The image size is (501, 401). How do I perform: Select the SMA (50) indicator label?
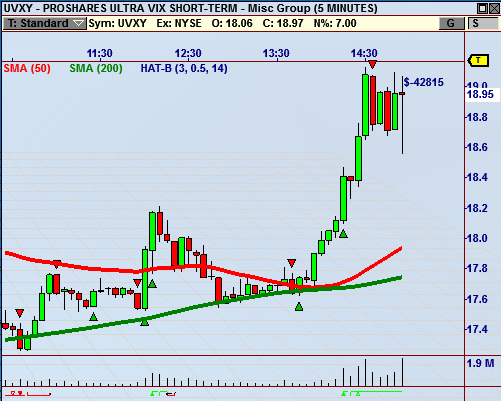tap(27, 69)
